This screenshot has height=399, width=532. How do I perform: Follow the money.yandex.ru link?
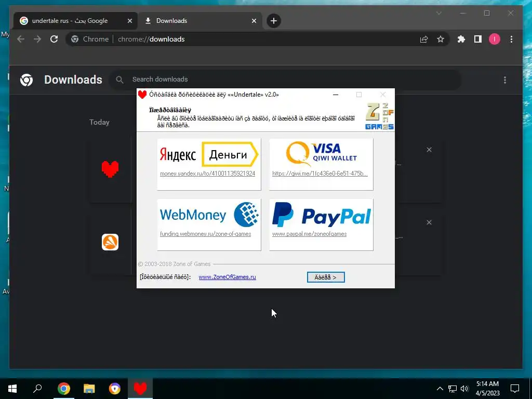click(207, 174)
